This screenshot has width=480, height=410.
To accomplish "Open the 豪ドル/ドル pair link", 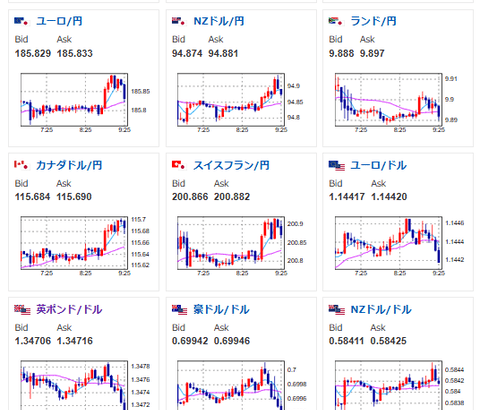I will tap(221, 309).
